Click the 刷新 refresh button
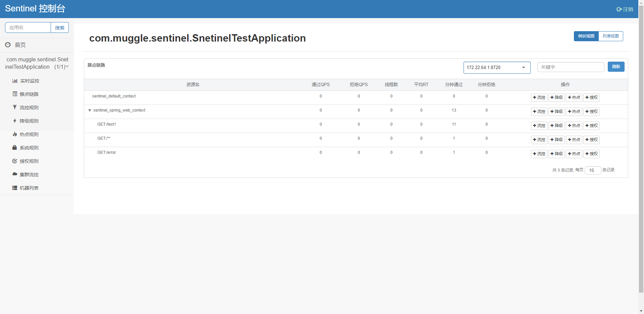 (616, 67)
